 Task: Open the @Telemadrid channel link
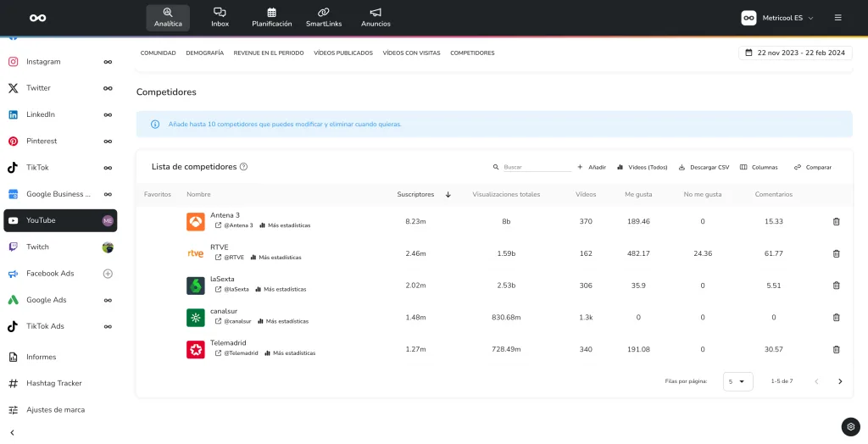[x=236, y=353]
